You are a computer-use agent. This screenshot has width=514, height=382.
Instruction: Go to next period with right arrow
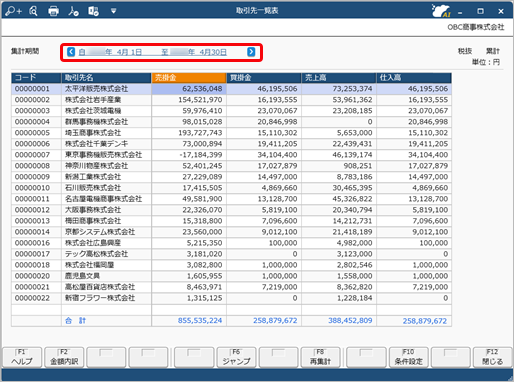point(251,52)
